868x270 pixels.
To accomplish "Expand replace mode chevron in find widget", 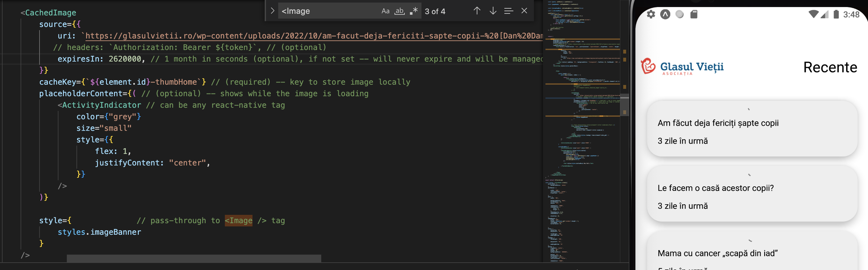I will point(272,11).
